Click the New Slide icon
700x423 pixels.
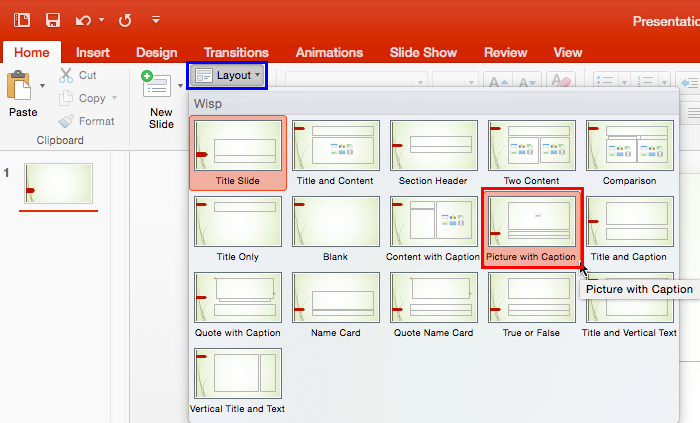(x=156, y=84)
